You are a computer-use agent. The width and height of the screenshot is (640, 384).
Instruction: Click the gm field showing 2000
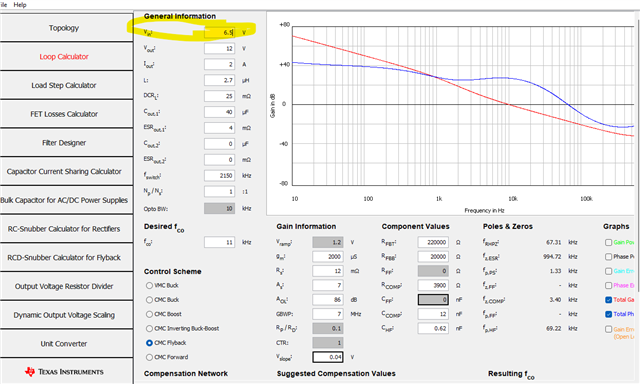click(x=328, y=257)
